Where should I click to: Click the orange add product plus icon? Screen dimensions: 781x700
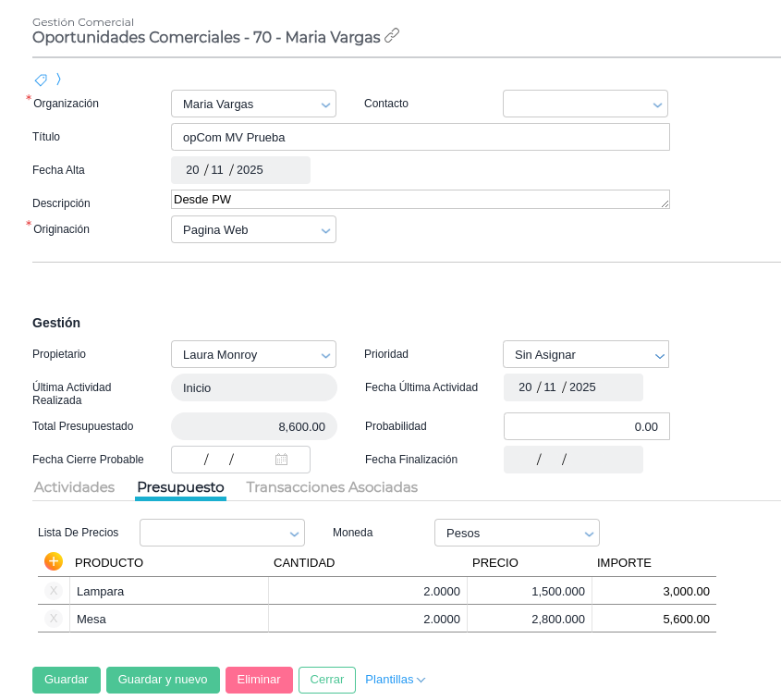point(54,561)
